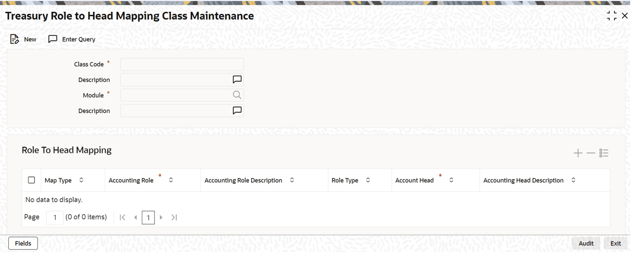This screenshot has width=644, height=278.
Task: Focus the Description field below Module
Action: (182, 110)
